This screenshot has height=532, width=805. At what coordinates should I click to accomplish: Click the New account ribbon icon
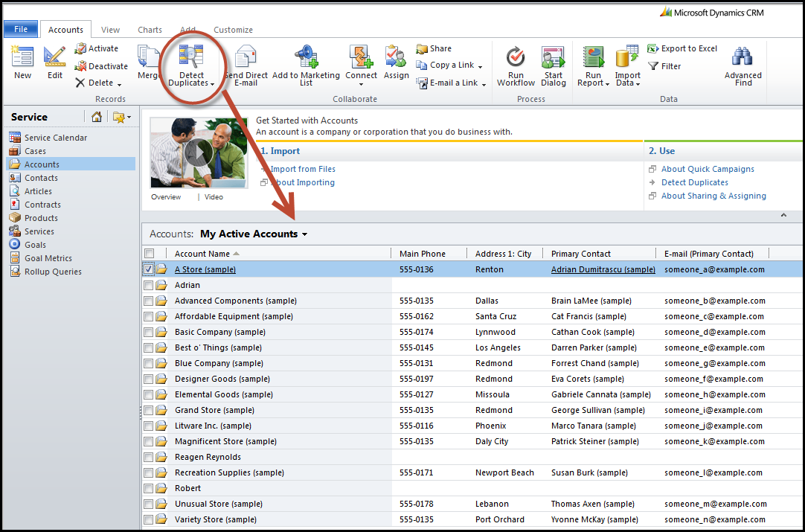(22, 57)
